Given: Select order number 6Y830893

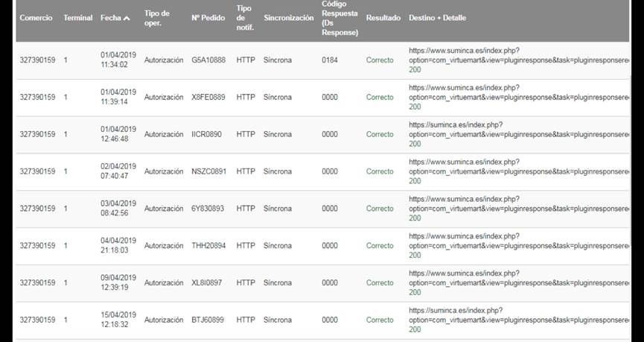Looking at the screenshot, I should [x=208, y=209].
